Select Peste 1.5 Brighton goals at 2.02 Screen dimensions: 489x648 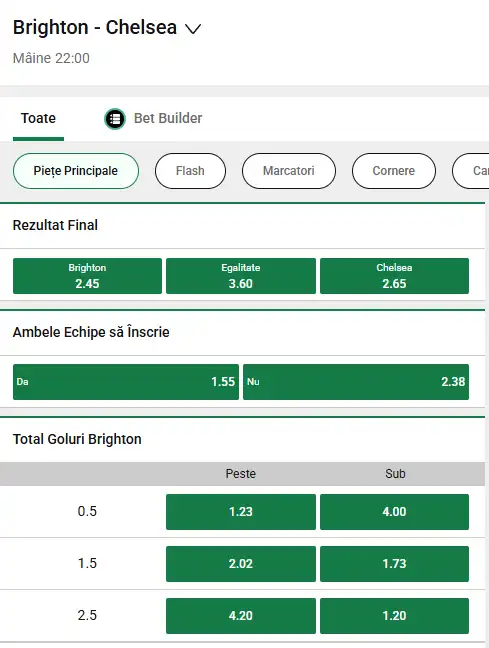click(x=241, y=564)
